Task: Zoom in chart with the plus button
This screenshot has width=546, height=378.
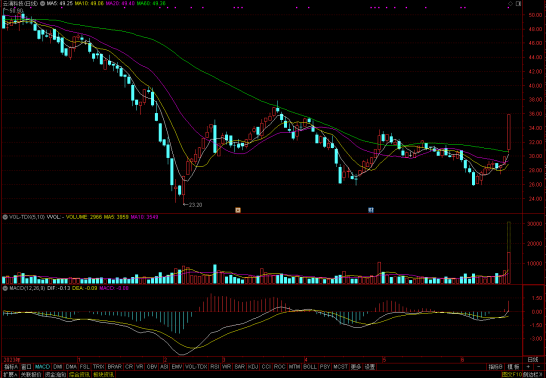Action: coord(529,367)
